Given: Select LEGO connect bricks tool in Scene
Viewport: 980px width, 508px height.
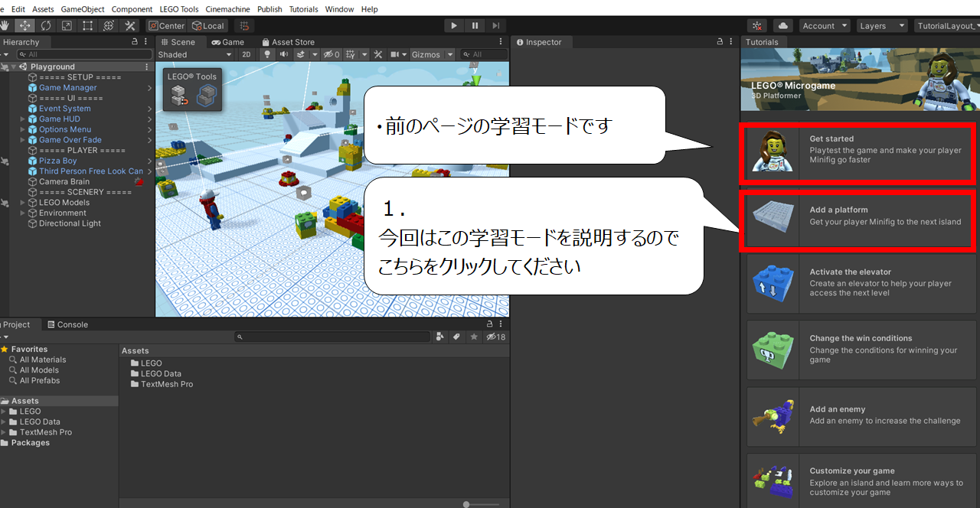Looking at the screenshot, I should pos(206,95).
